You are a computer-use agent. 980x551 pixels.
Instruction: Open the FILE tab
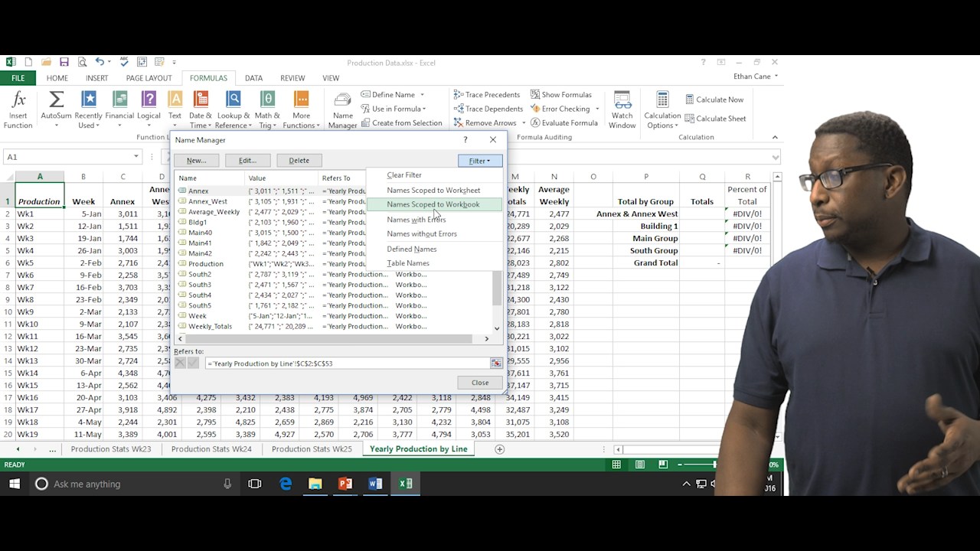pos(18,78)
